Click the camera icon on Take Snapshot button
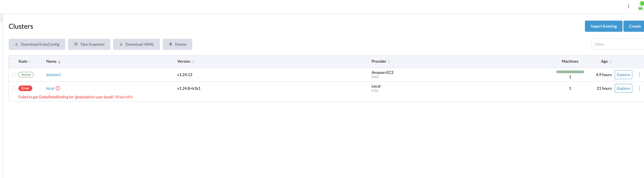 pyautogui.click(x=76, y=44)
